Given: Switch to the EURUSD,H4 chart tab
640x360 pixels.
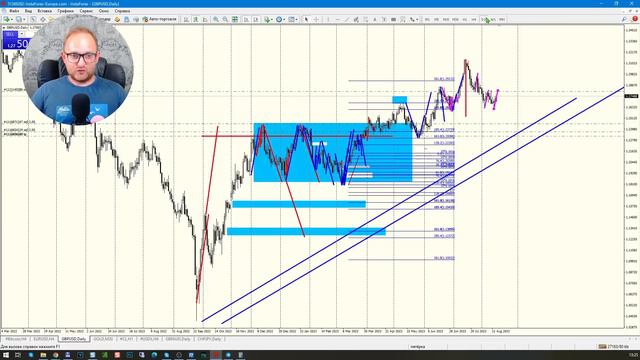Looking at the screenshot, I should tap(44, 339).
